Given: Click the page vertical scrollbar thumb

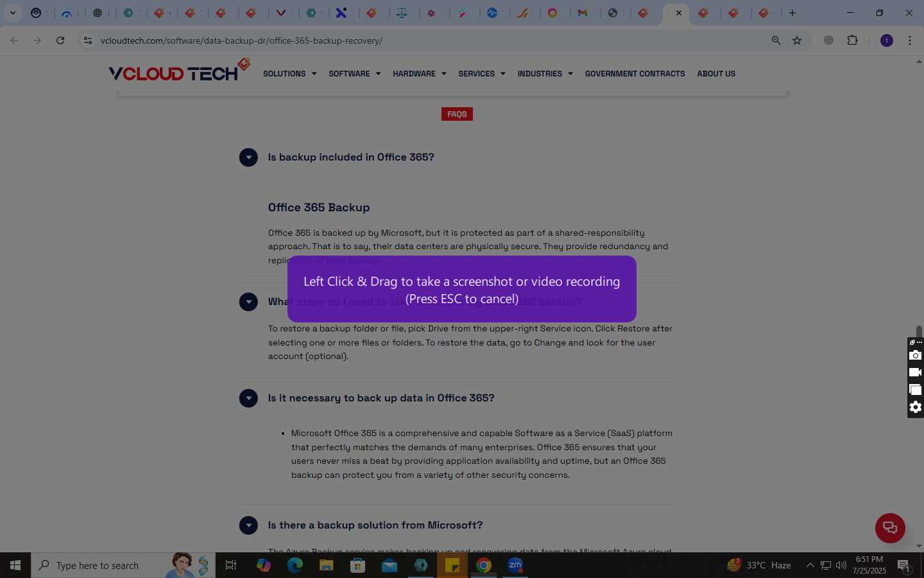Looking at the screenshot, I should point(919,331).
